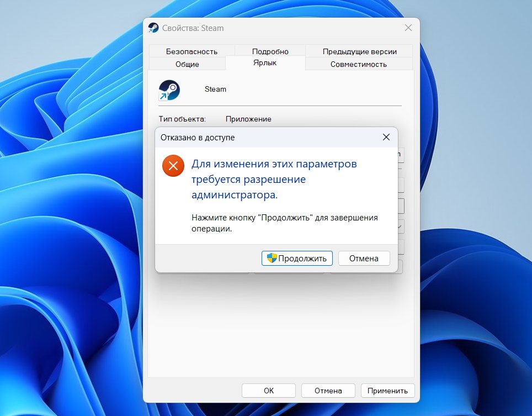The image size is (532, 416).
Task: Click the Steam shortcut icon in the title bar
Action: coord(153,28)
